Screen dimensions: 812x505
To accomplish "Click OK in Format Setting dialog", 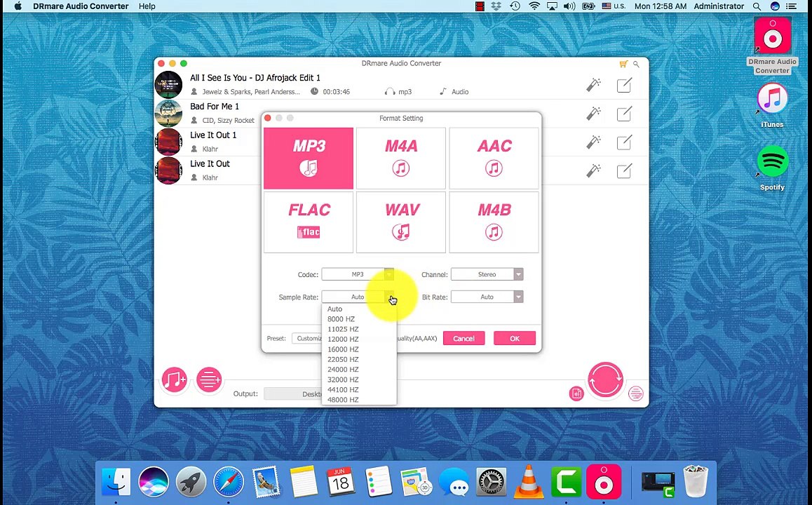I will point(514,338).
